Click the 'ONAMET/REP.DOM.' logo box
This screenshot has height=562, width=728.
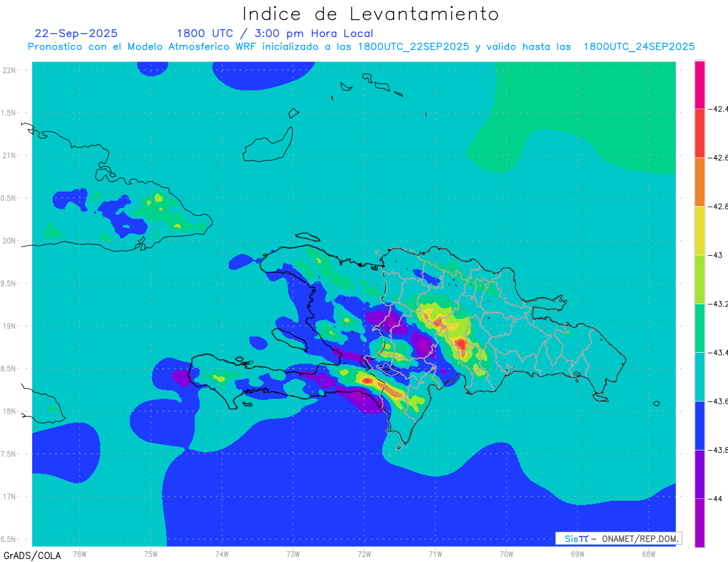tap(618, 538)
